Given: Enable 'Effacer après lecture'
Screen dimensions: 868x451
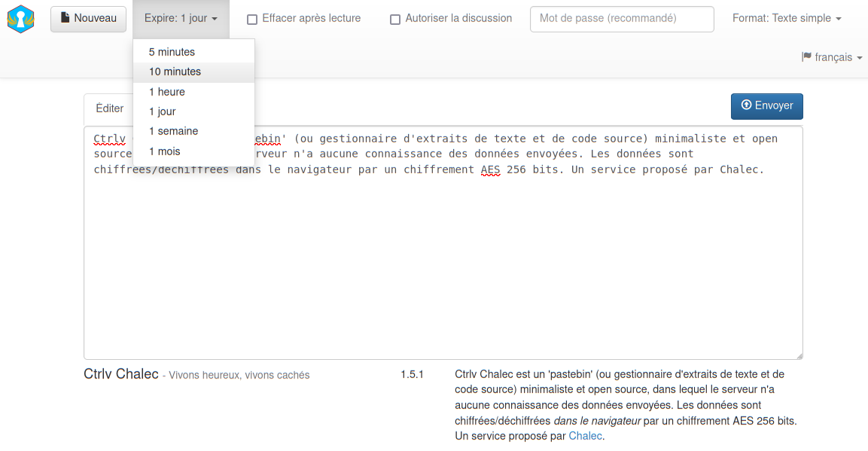Looking at the screenshot, I should pyautogui.click(x=251, y=19).
